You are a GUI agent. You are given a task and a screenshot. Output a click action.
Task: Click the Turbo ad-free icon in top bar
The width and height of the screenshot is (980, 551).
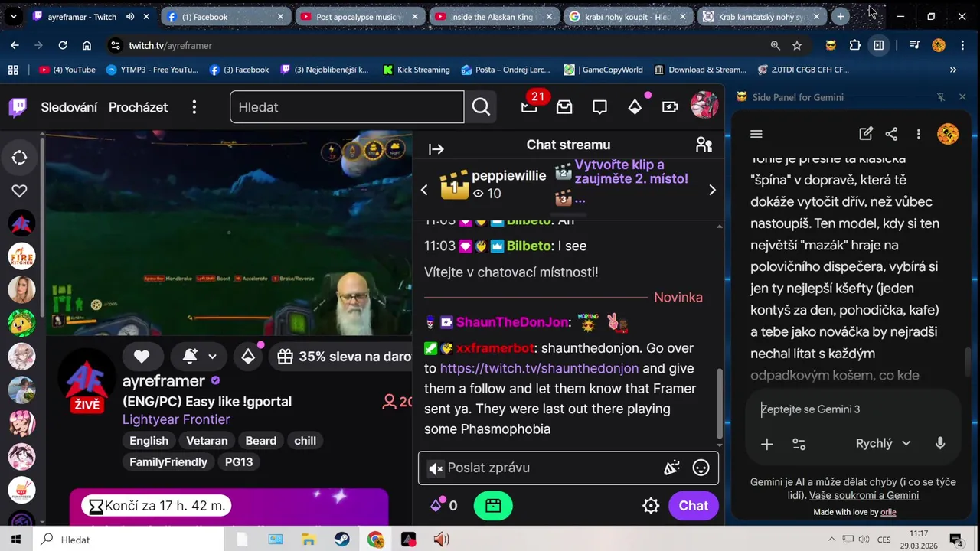click(670, 107)
